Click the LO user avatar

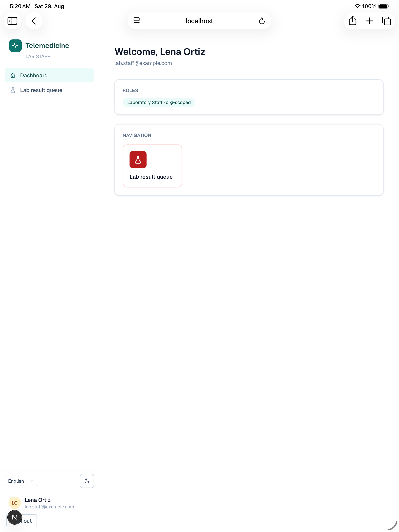click(14, 503)
